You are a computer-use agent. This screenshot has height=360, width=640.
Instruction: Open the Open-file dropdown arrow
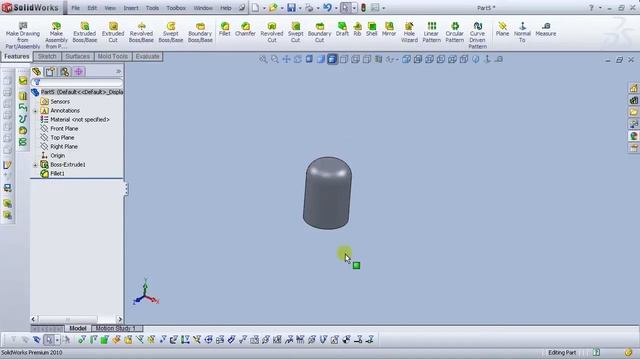(282, 8)
